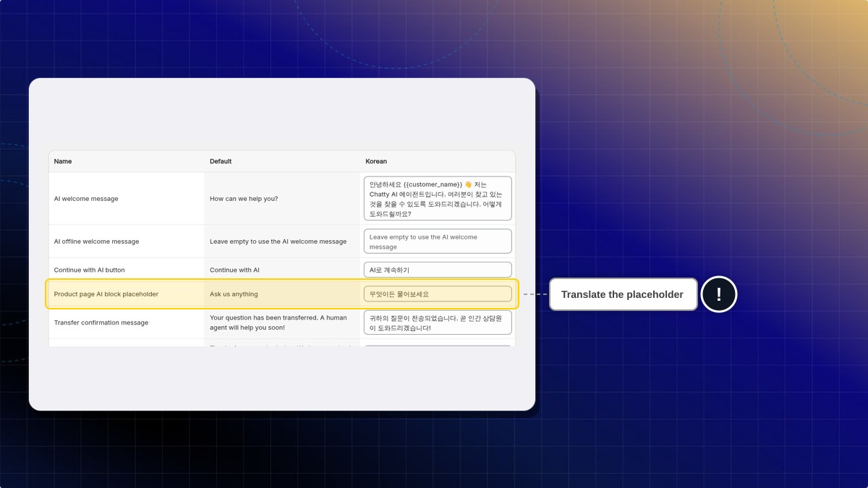Edit the Korean field containing 'AI로 계속하기'
The height and width of the screenshot is (488, 868).
pyautogui.click(x=438, y=270)
